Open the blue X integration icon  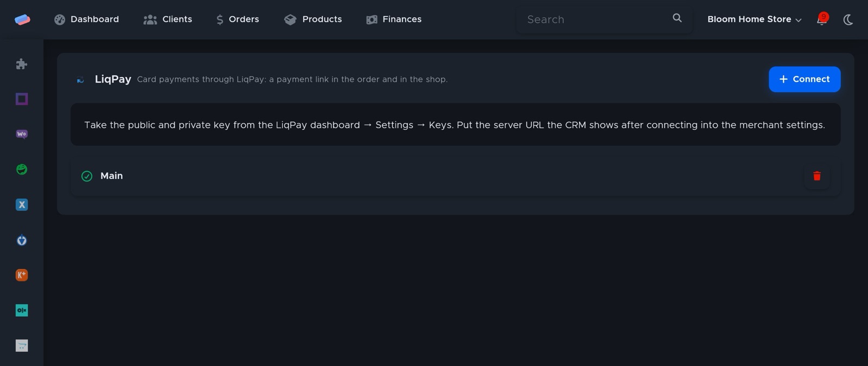point(22,204)
